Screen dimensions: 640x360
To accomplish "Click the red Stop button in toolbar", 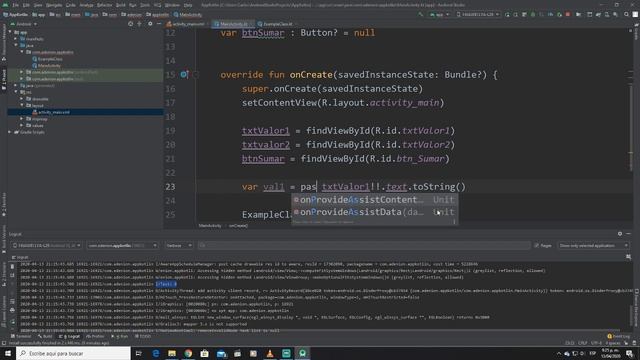I will click(x=568, y=15).
